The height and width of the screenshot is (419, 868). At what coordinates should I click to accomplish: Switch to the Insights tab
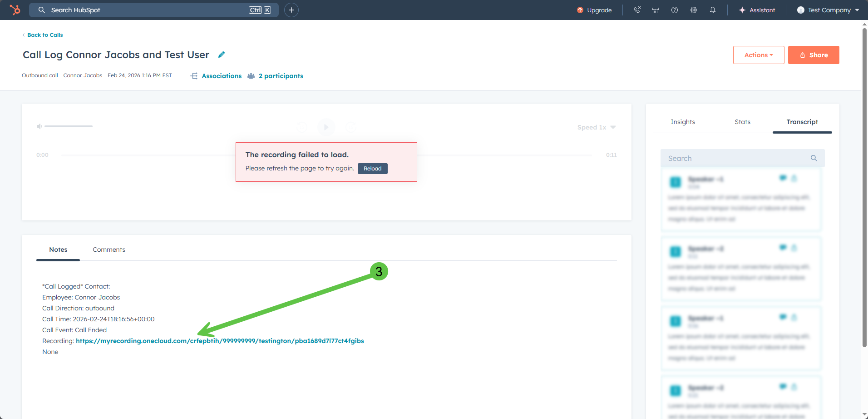683,122
